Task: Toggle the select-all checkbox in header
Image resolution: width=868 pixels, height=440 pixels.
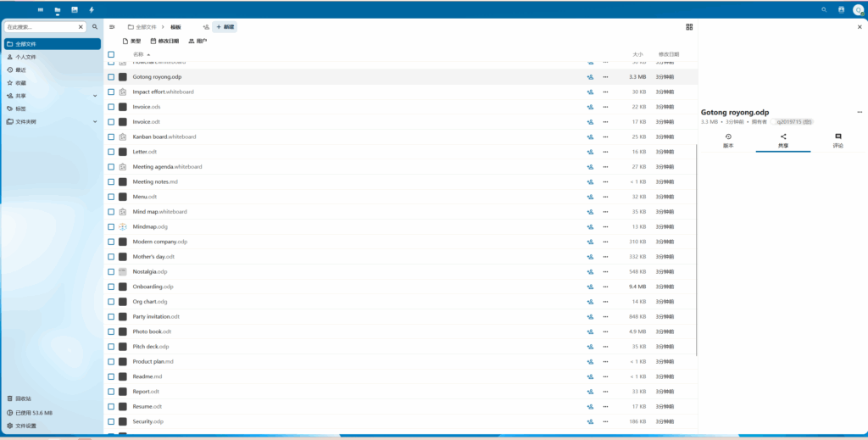Action: [111, 54]
